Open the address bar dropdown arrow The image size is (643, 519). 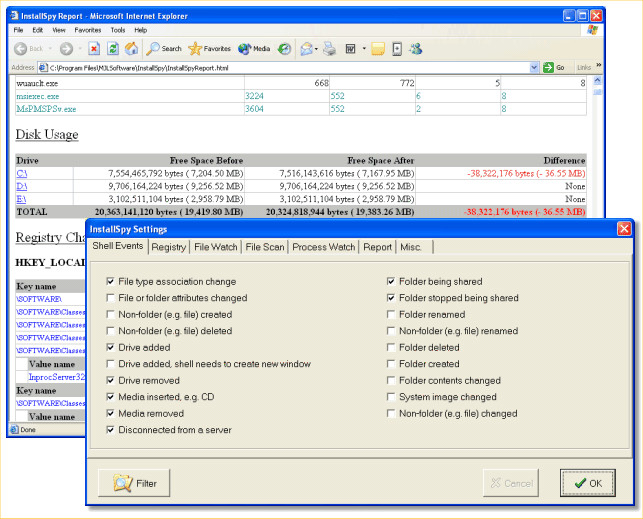coord(534,68)
